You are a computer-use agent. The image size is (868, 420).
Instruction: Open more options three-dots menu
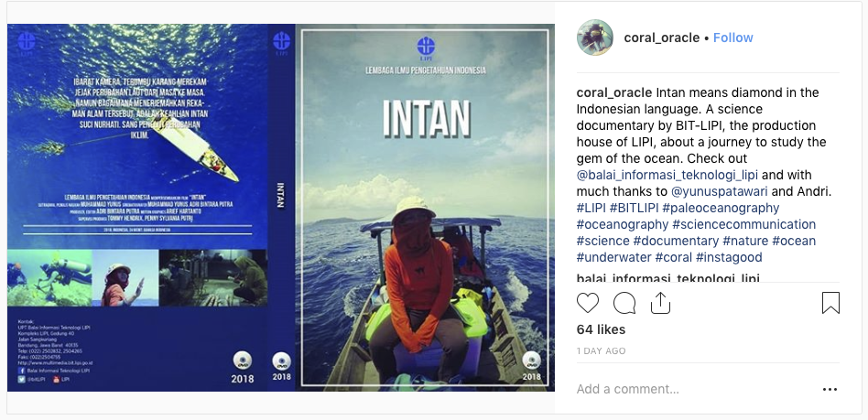coord(830,390)
